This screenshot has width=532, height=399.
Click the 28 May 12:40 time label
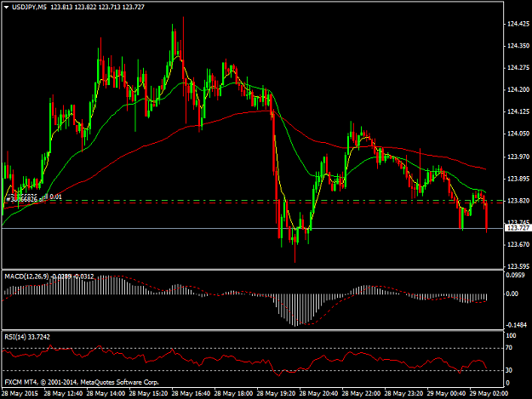[63, 394]
